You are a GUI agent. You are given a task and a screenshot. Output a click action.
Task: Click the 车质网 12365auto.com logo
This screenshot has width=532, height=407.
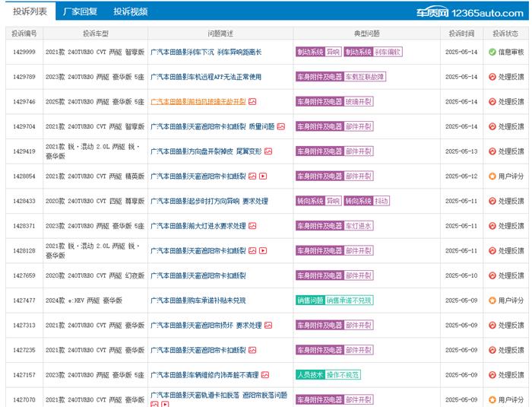[470, 13]
